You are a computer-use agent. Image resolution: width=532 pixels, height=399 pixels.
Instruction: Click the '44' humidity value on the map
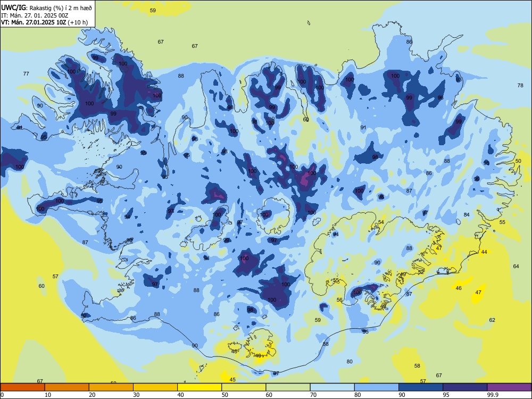coord(484,252)
